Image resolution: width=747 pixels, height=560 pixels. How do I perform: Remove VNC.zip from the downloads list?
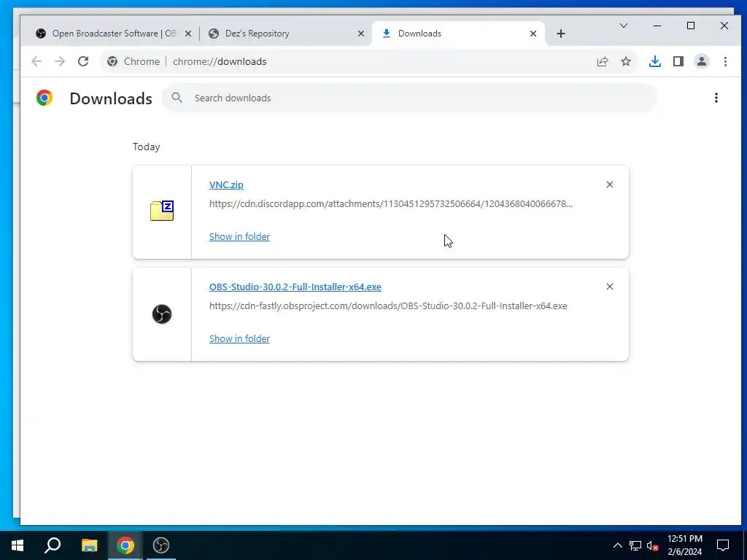click(610, 184)
